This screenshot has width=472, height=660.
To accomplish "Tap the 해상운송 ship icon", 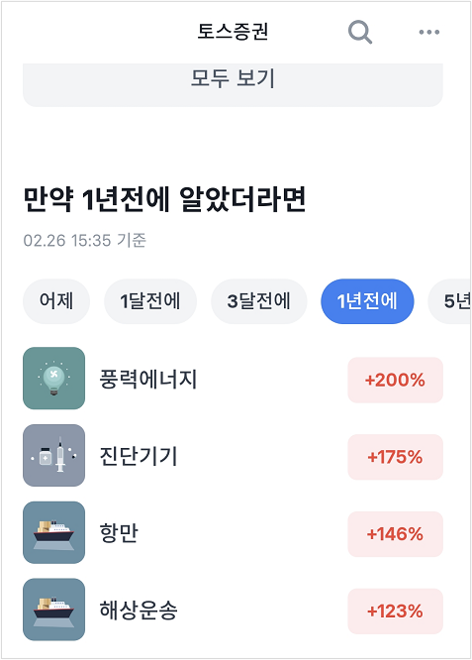I will [54, 609].
